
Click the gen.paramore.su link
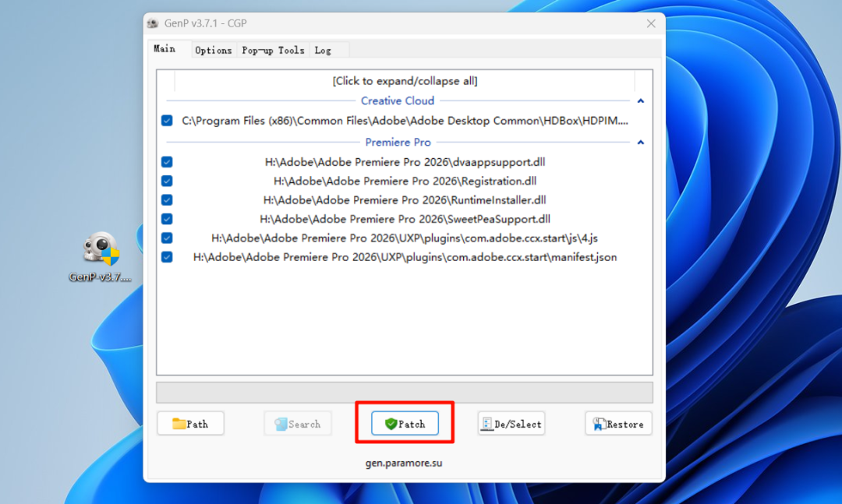tap(404, 463)
